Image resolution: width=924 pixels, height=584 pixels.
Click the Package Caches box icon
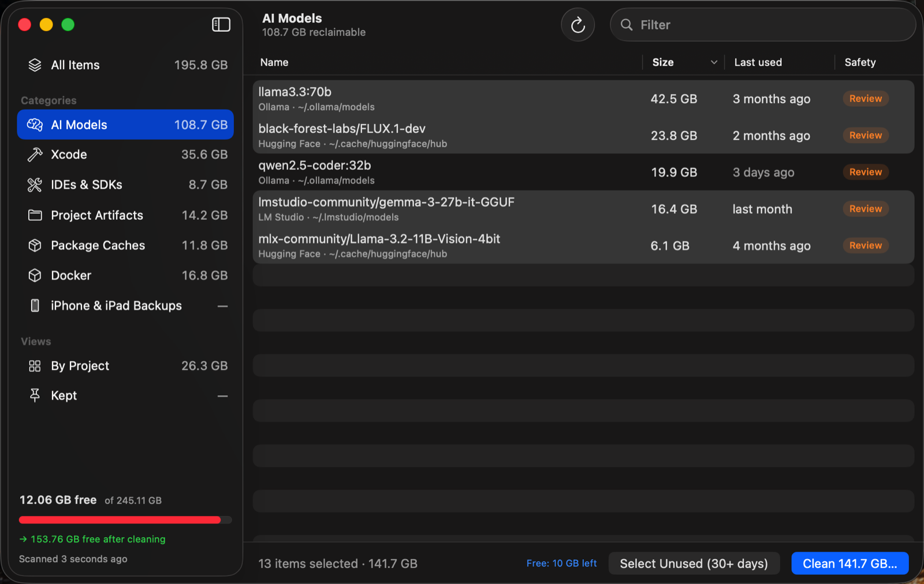coord(35,245)
